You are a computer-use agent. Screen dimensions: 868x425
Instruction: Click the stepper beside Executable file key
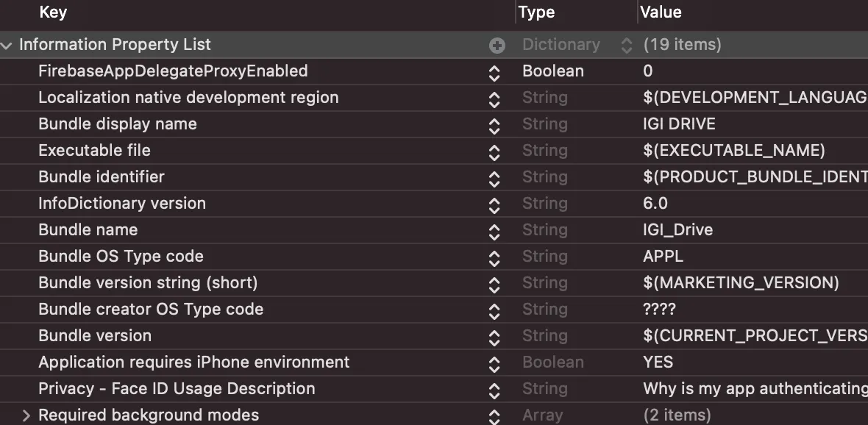click(x=494, y=151)
